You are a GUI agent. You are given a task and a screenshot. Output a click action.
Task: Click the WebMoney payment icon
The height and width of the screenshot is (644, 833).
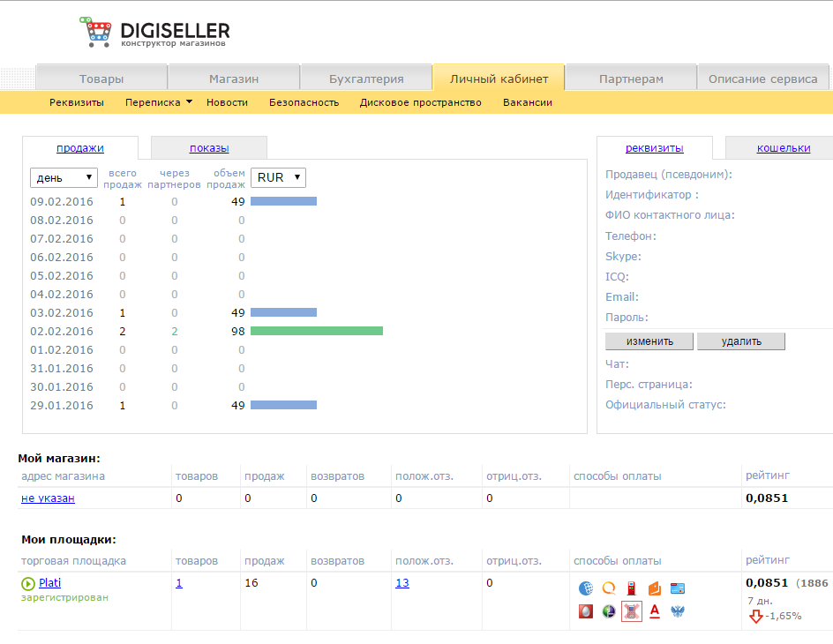click(x=585, y=588)
